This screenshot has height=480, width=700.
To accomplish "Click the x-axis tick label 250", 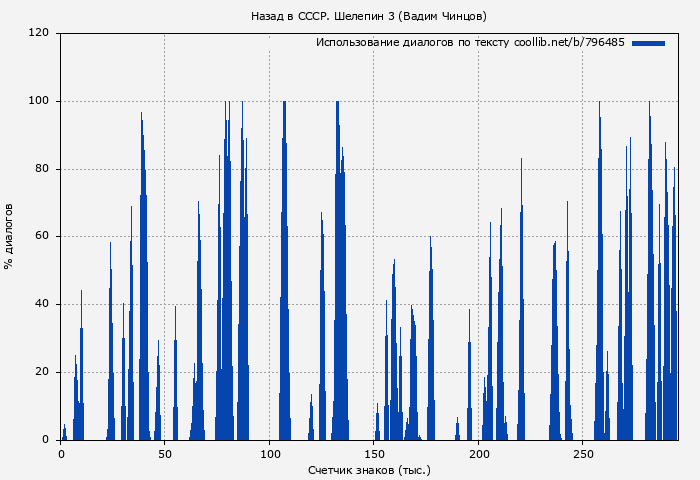I will pos(583,454).
